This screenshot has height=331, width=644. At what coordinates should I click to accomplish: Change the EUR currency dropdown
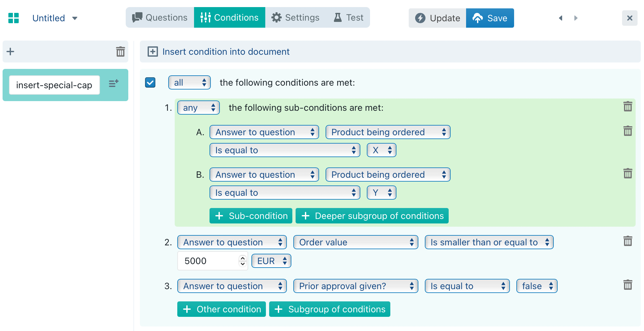(x=271, y=261)
